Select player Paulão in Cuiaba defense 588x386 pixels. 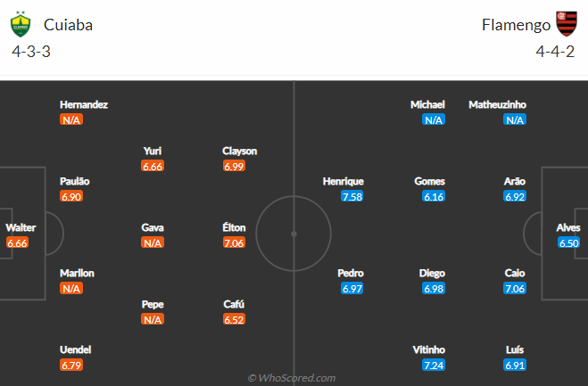[x=75, y=181]
